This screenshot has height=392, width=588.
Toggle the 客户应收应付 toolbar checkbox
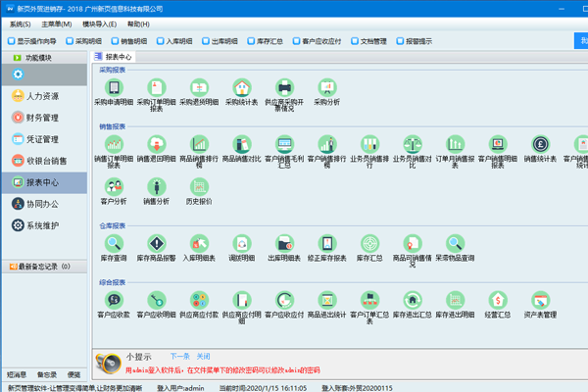296,41
